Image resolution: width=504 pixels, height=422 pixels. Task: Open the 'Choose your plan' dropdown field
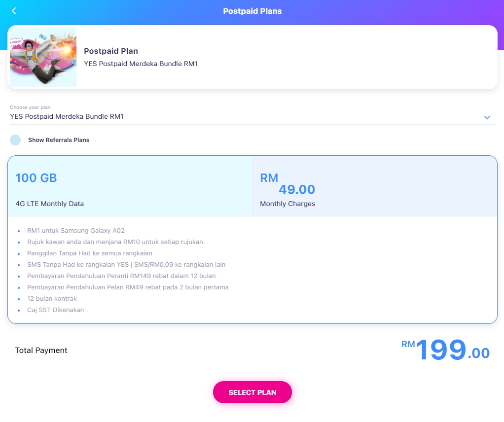pyautogui.click(x=247, y=117)
